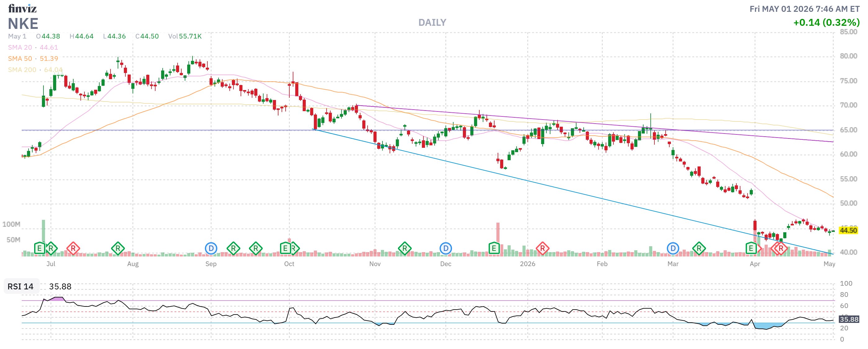This screenshot has height=349, width=868.
Task: Click the SMA 200 legend label
Action: pos(22,70)
